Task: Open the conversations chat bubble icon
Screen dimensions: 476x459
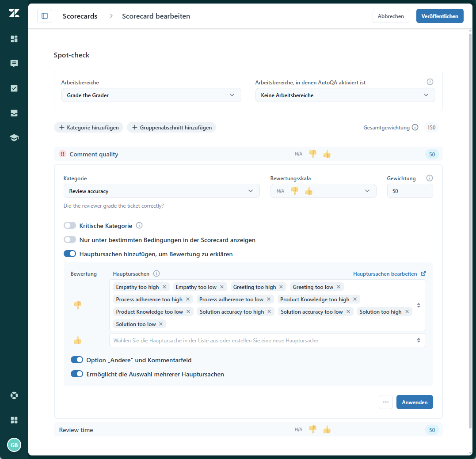Action: pyautogui.click(x=14, y=64)
